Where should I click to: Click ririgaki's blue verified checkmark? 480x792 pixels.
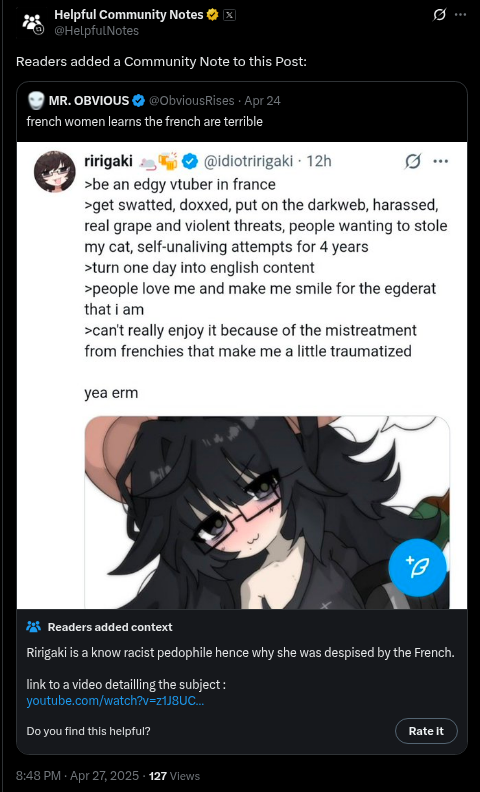click(x=190, y=162)
